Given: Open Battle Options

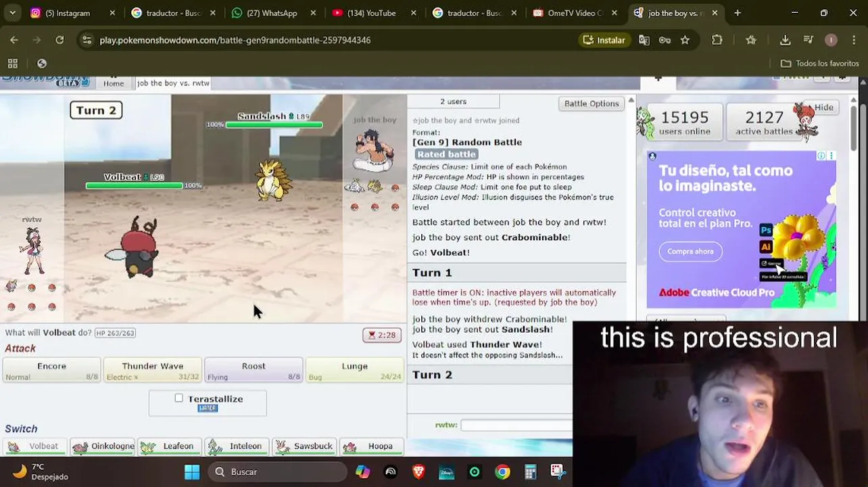Looking at the screenshot, I should 592,103.
